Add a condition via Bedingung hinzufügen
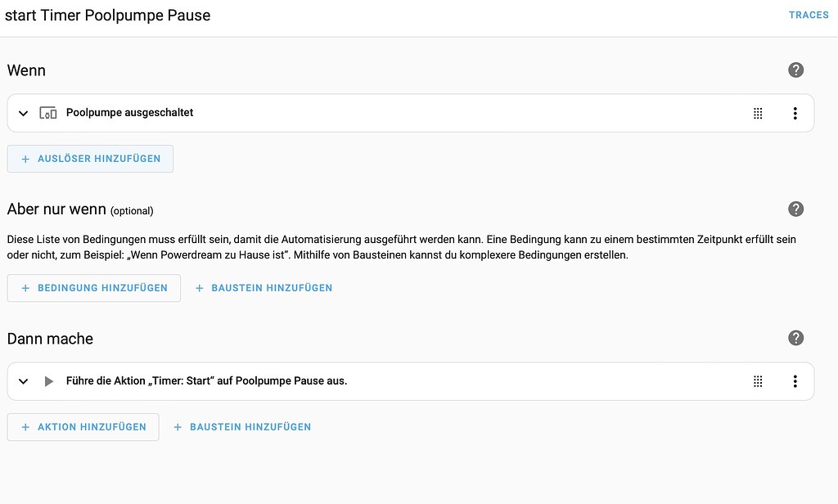The image size is (838, 504). [x=93, y=287]
